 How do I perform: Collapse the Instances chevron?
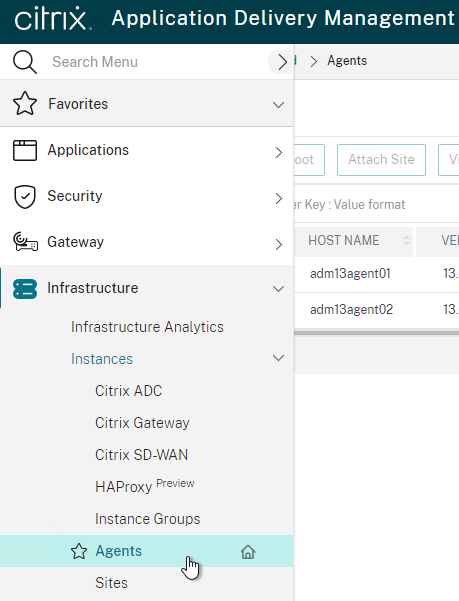(279, 358)
